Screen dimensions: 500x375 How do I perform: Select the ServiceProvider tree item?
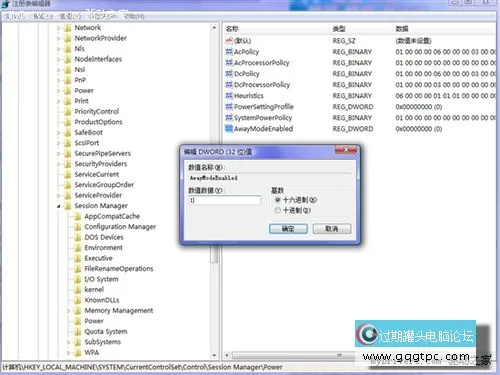(x=98, y=195)
